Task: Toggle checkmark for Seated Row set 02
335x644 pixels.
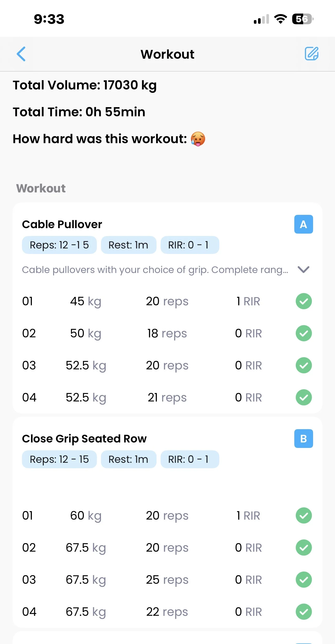Action: pyautogui.click(x=303, y=548)
